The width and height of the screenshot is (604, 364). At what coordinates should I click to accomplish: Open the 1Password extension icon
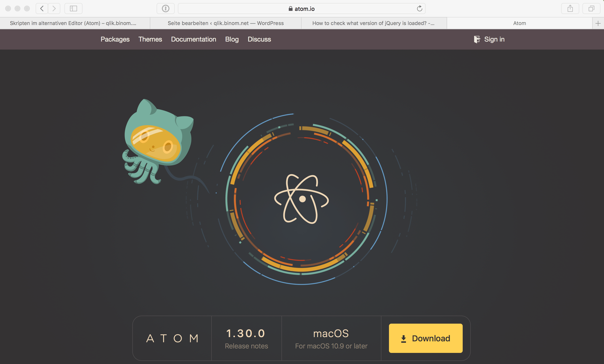[x=165, y=8]
